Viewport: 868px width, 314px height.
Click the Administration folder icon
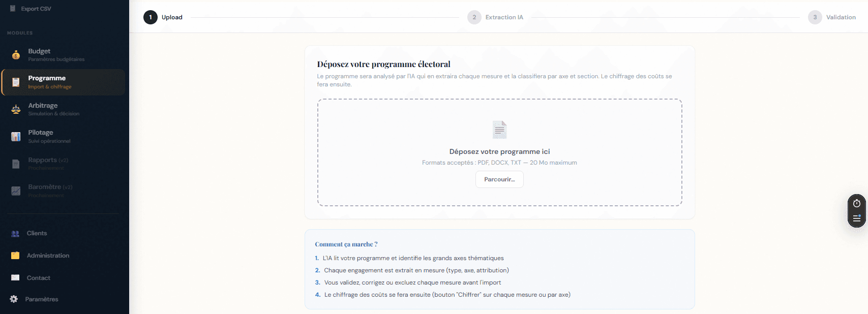coord(15,256)
